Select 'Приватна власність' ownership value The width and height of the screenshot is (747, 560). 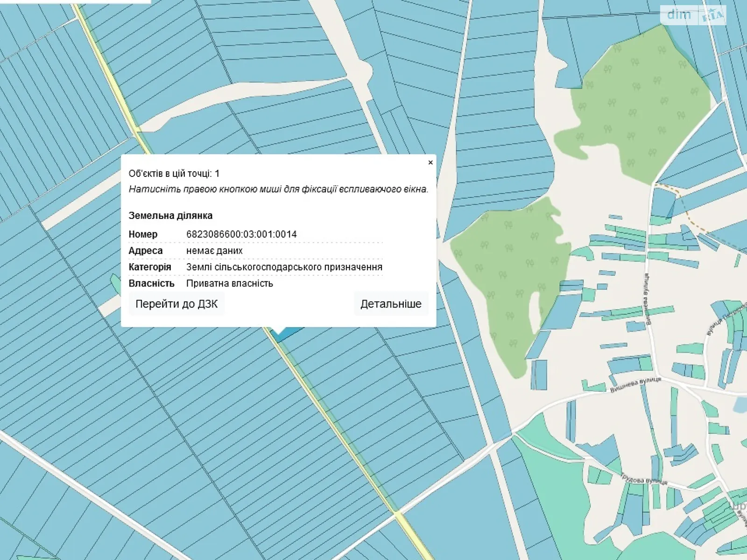click(x=230, y=283)
